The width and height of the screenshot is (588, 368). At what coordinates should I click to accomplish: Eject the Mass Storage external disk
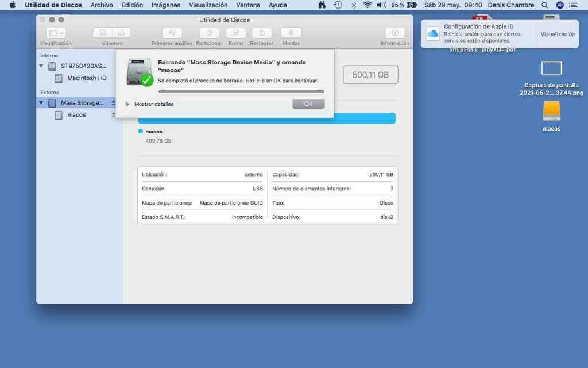click(113, 103)
